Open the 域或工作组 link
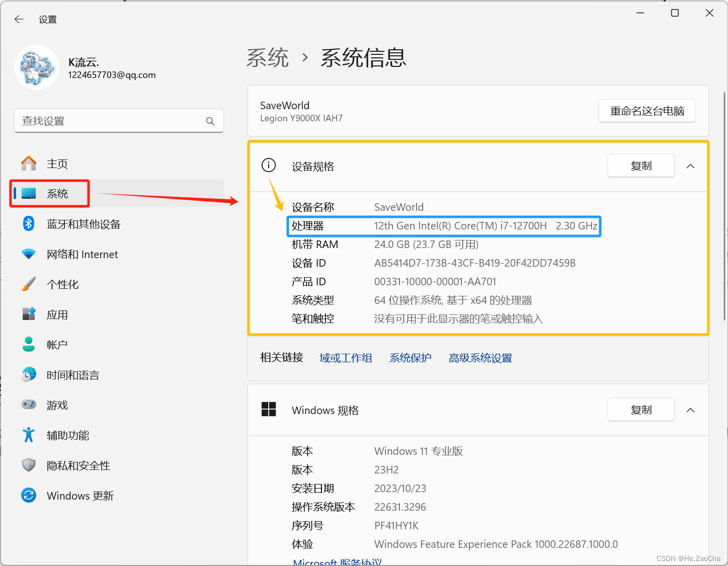This screenshot has width=728, height=566. click(346, 358)
